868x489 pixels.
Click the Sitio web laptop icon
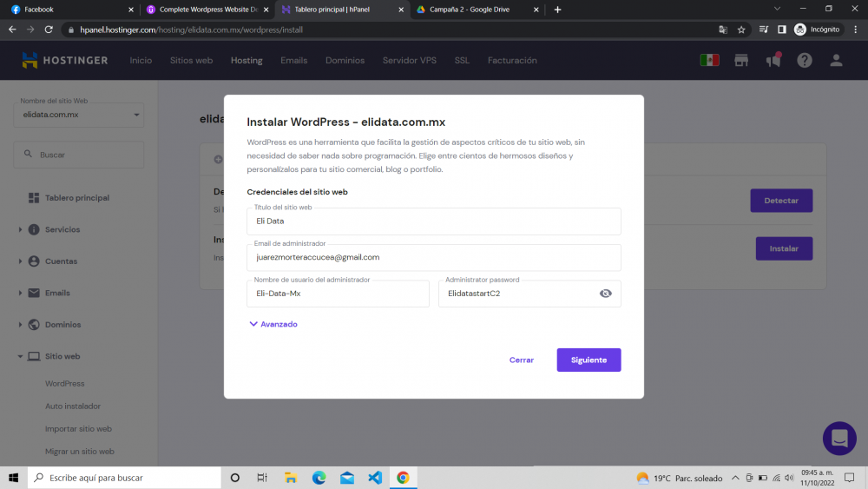[x=34, y=356]
